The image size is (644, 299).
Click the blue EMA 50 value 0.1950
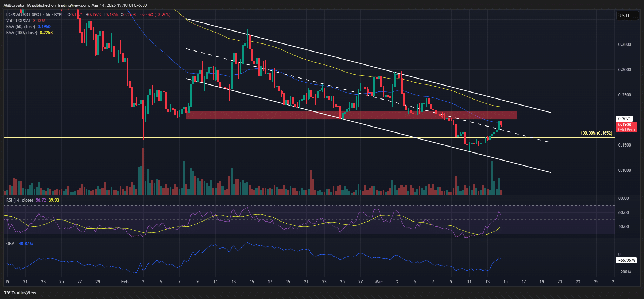tap(44, 27)
